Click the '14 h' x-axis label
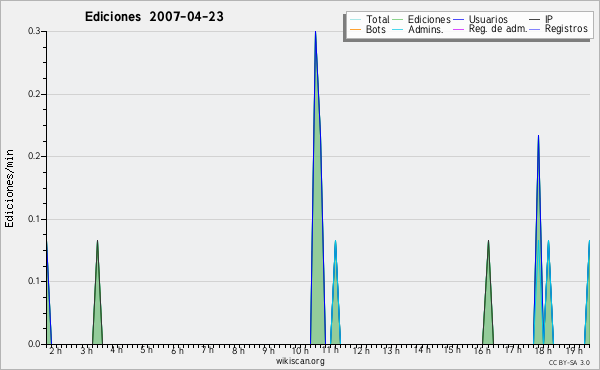Screen dimensions: 600x370 click(x=422, y=350)
